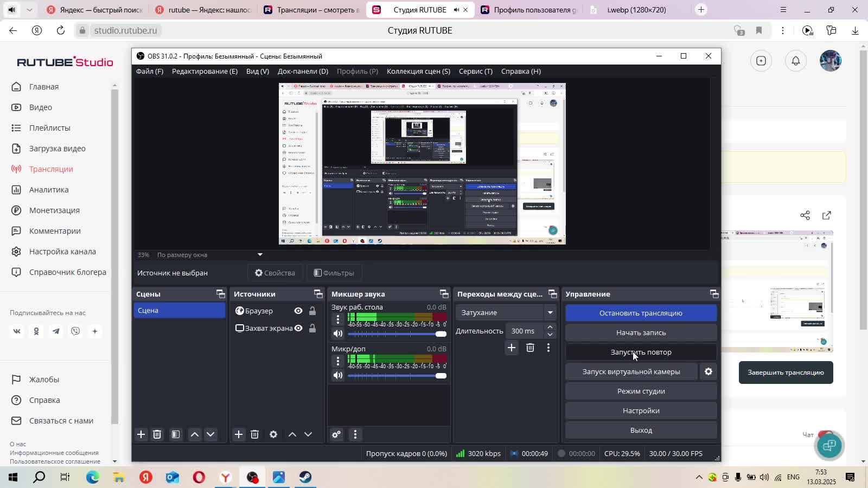
Task: Open advanced audio properties gear in mixer
Action: point(336,434)
